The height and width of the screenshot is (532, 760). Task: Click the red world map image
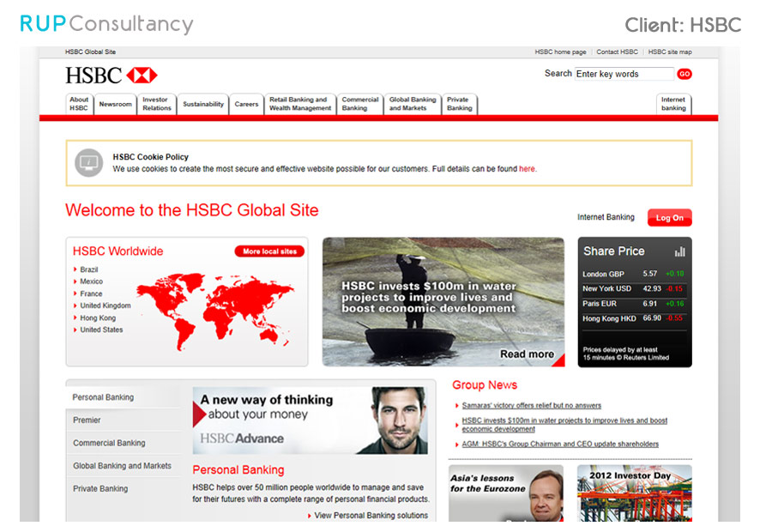[x=214, y=311]
